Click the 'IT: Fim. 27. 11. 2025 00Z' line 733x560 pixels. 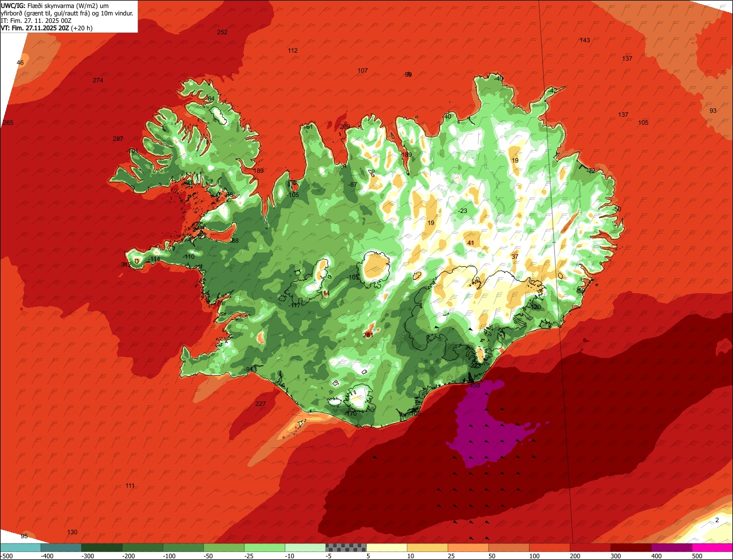[36, 21]
